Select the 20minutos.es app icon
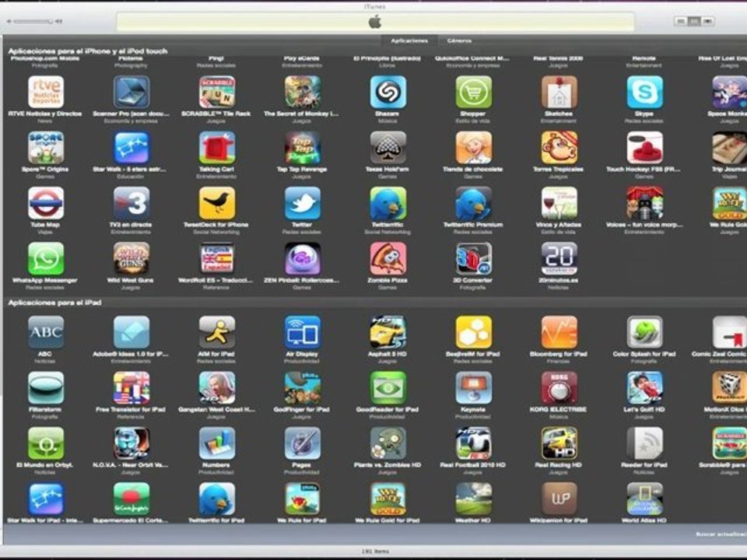Screen dimensions: 747x560 coord(559,258)
